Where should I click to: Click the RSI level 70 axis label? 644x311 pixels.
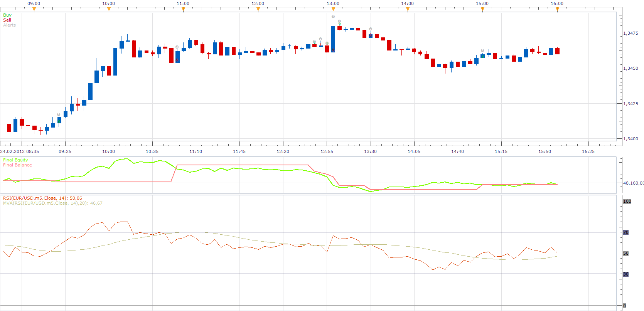[626, 232]
